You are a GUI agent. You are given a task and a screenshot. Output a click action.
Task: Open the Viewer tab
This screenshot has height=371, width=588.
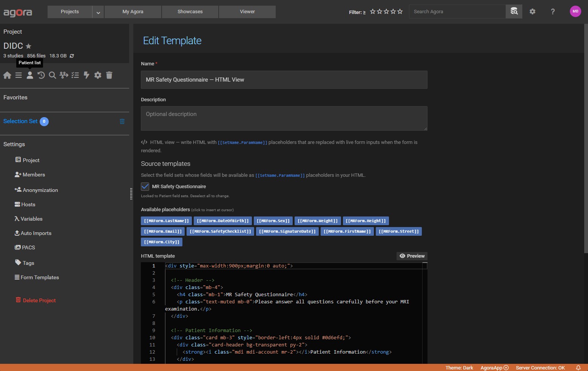247,12
